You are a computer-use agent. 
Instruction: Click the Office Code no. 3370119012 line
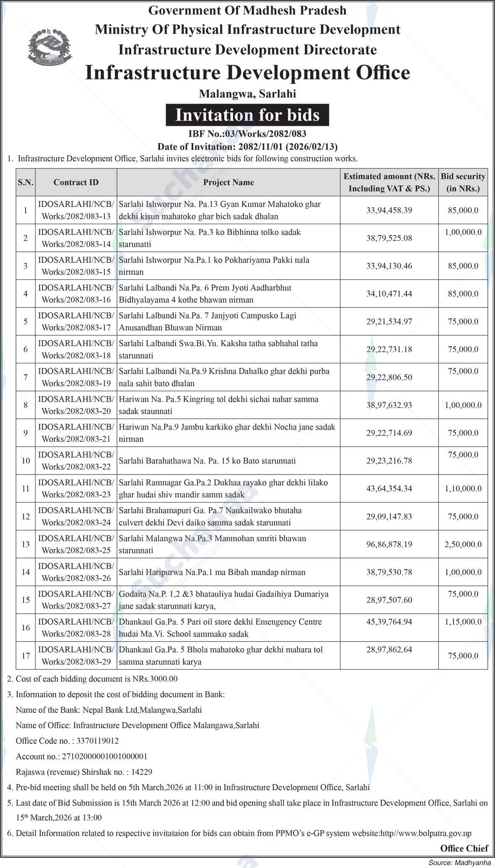67,741
